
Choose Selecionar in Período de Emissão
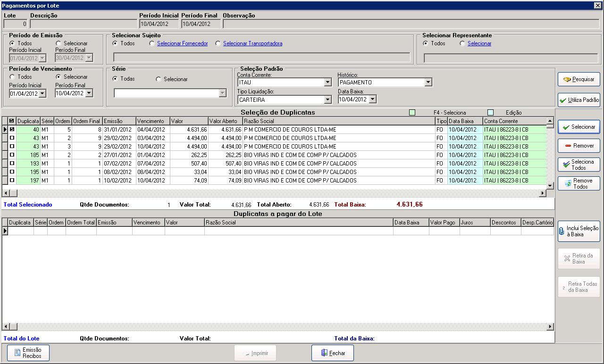point(59,43)
